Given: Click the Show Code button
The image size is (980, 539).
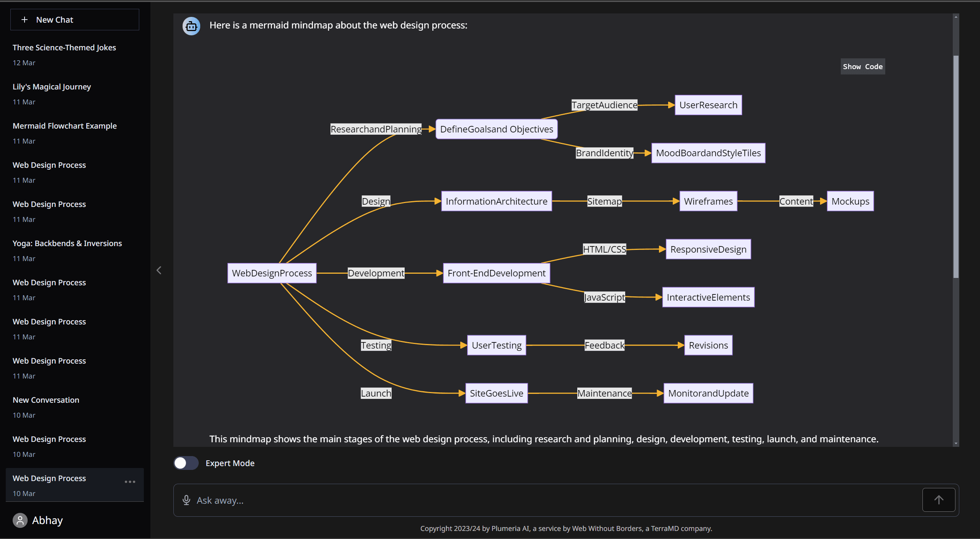Looking at the screenshot, I should pyautogui.click(x=862, y=66).
